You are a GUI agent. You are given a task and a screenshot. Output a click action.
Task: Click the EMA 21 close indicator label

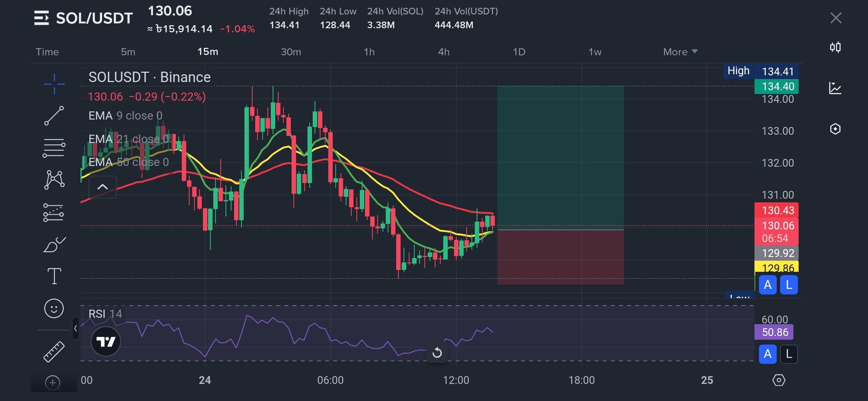[128, 139]
